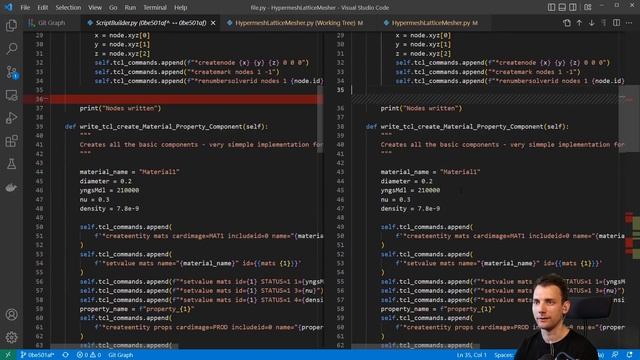The width and height of the screenshot is (640, 360).
Task: Click the left pane horizontal scrollbar
Action: (114, 346)
